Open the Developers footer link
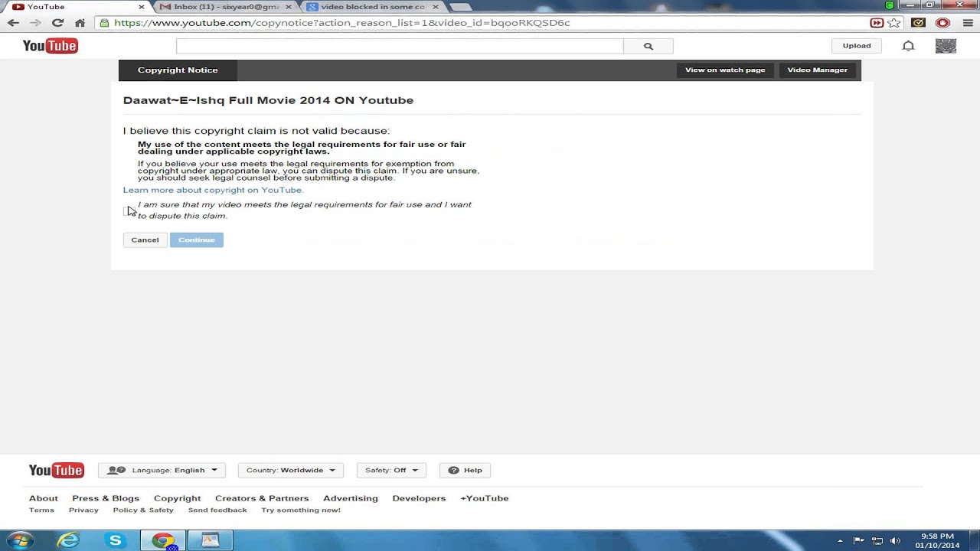The image size is (980, 551). (x=419, y=498)
